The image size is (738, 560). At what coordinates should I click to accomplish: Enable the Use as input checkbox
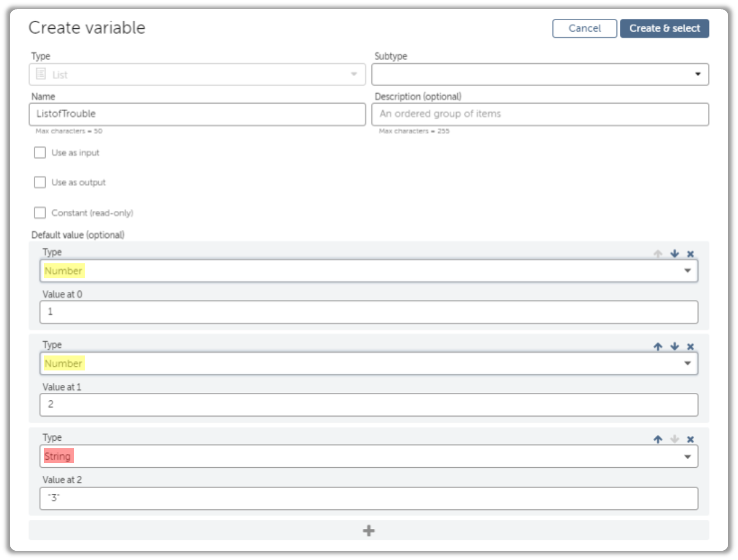[40, 153]
